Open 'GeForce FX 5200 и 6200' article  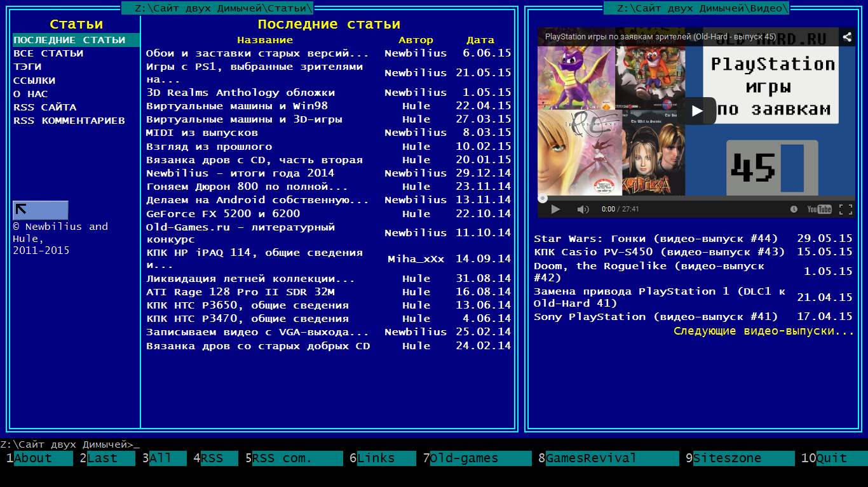point(223,214)
